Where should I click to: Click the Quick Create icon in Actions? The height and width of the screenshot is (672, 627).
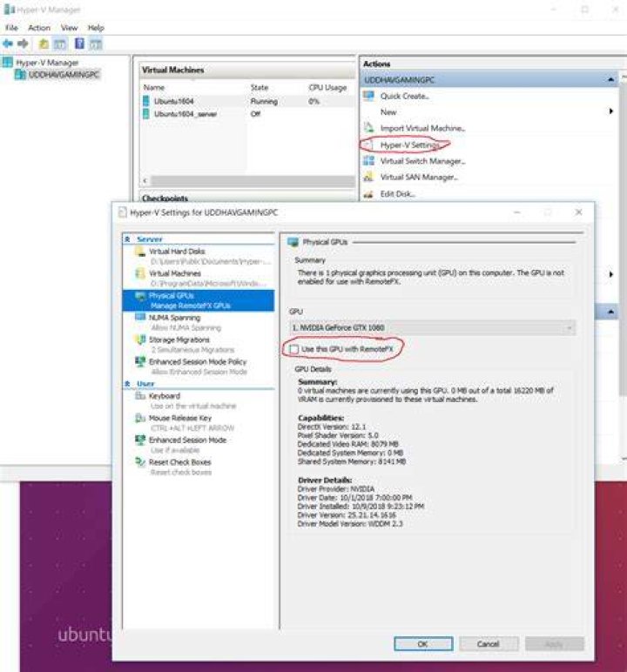368,96
